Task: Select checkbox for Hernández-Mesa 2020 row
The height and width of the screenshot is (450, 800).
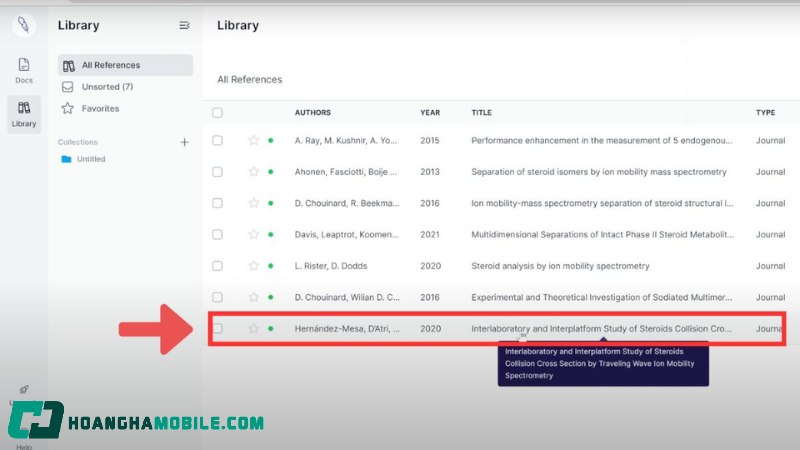Action: tap(217, 328)
